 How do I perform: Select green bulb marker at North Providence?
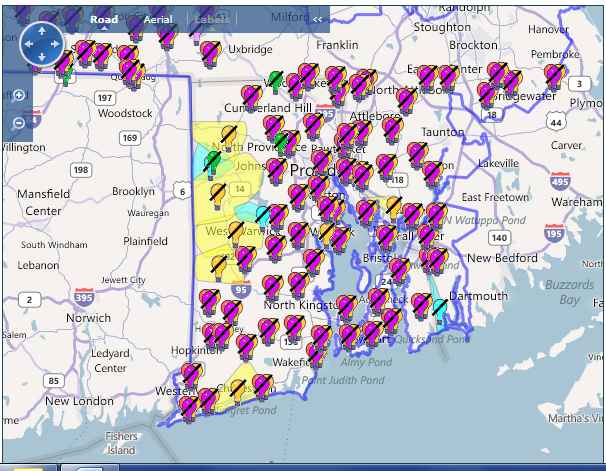pyautogui.click(x=282, y=142)
